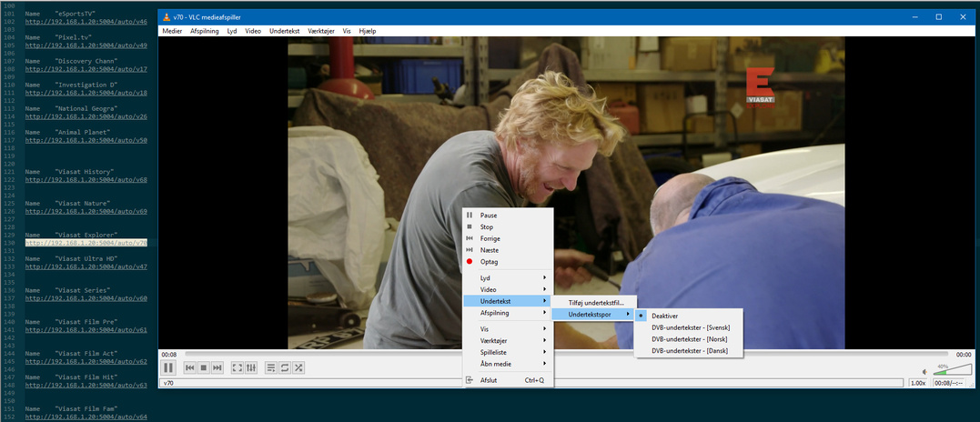Open the Video menu in menu bar
Viewport: 980px width, 422px height.
coord(253,31)
